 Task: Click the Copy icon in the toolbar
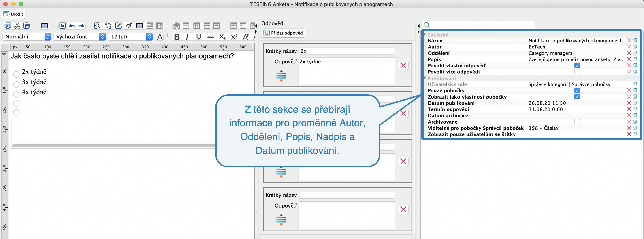pyautogui.click(x=8, y=26)
